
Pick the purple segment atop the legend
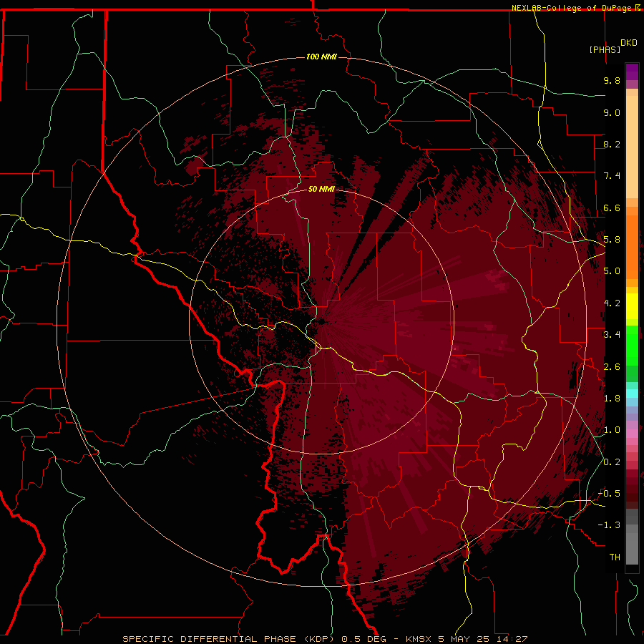pos(632,72)
